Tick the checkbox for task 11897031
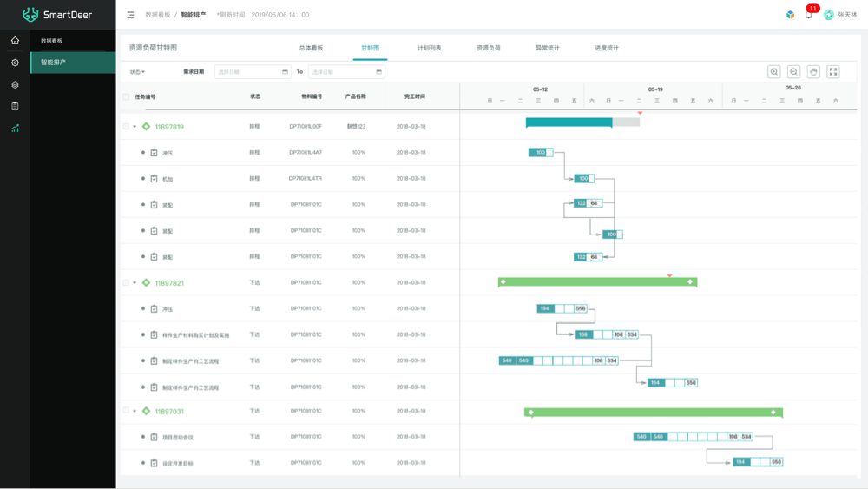 click(126, 411)
